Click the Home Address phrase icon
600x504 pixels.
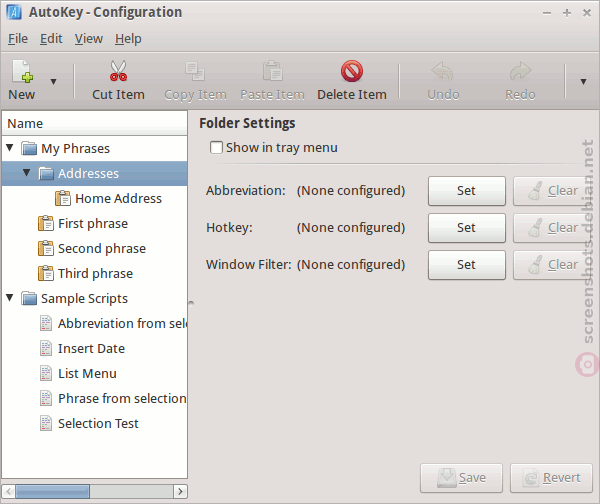click(x=63, y=198)
